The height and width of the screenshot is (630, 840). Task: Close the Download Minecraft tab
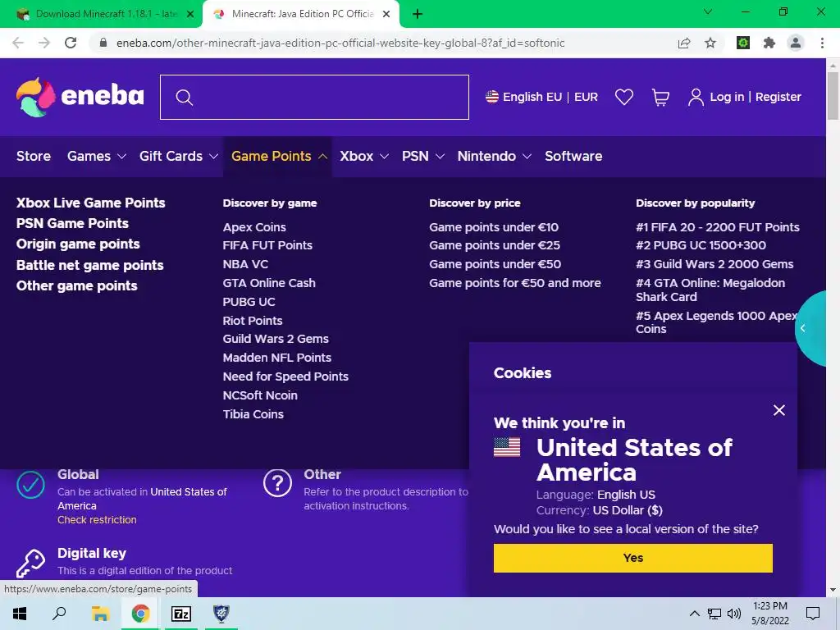pos(190,14)
